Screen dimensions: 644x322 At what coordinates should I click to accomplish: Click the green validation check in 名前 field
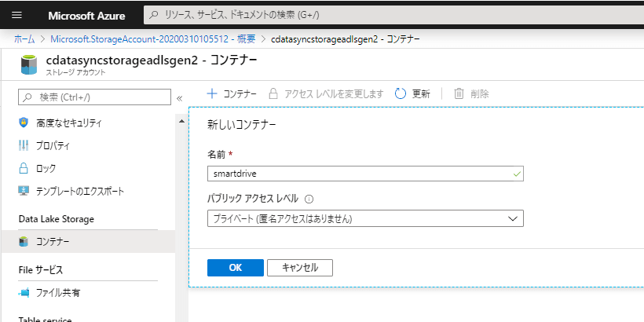point(517,174)
